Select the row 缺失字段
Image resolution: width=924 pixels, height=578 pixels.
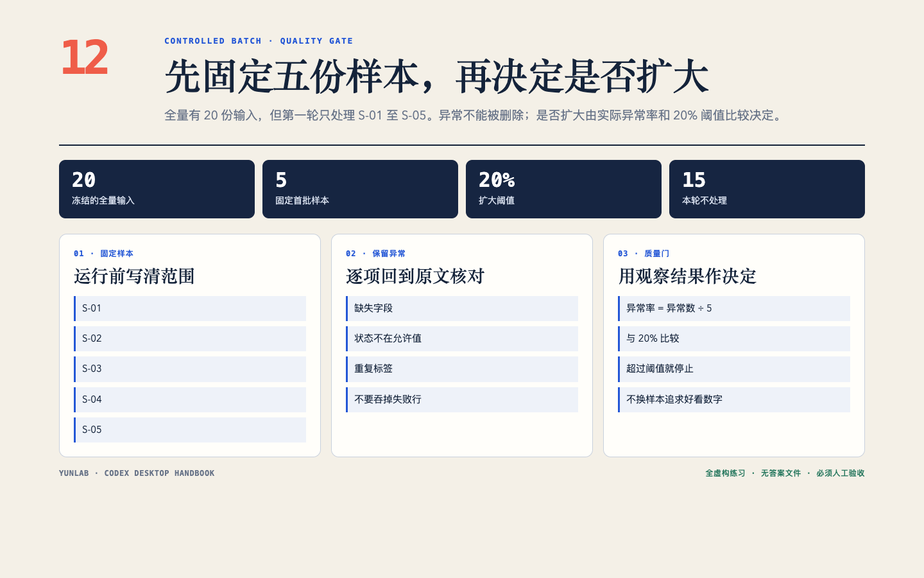(x=462, y=308)
